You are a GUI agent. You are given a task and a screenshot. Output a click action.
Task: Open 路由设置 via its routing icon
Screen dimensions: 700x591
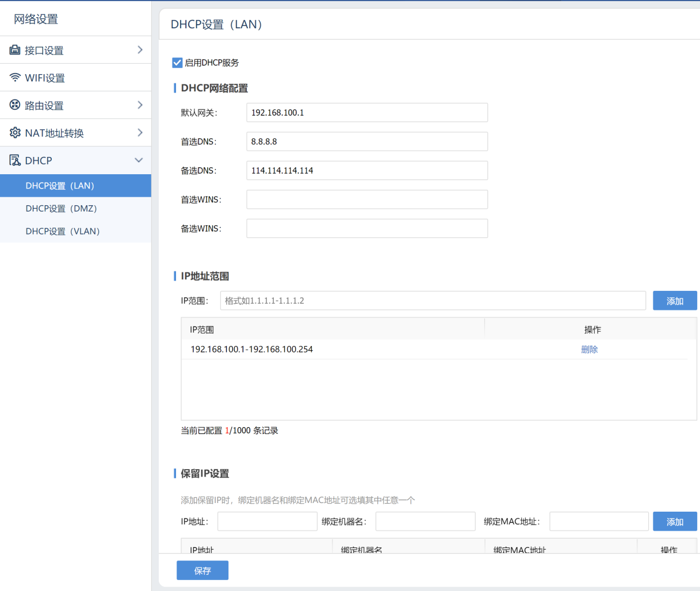point(14,105)
